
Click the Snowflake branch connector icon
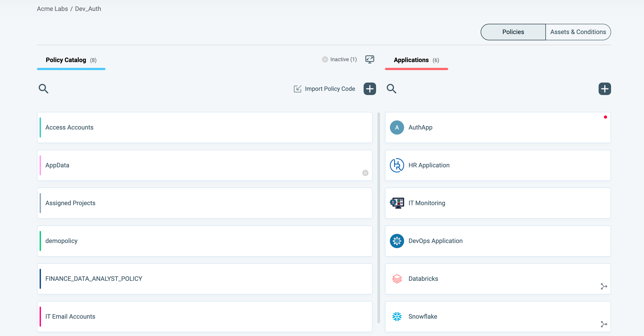(604, 324)
